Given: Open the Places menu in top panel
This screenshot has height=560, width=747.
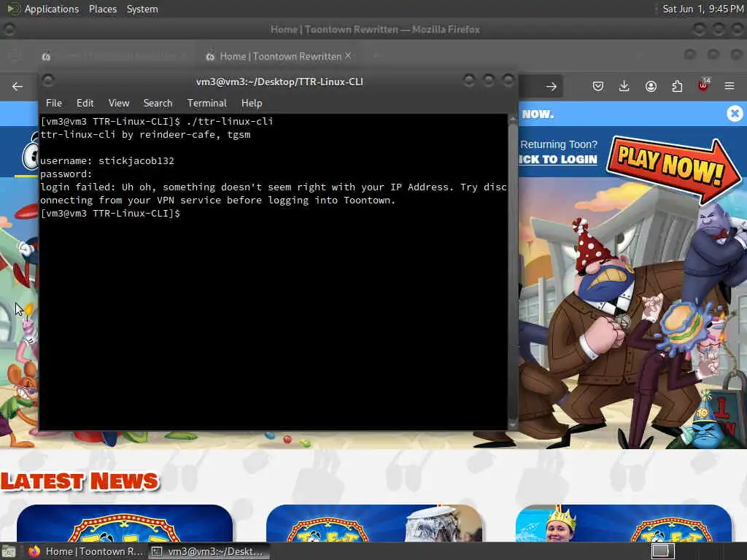Looking at the screenshot, I should pyautogui.click(x=102, y=9).
